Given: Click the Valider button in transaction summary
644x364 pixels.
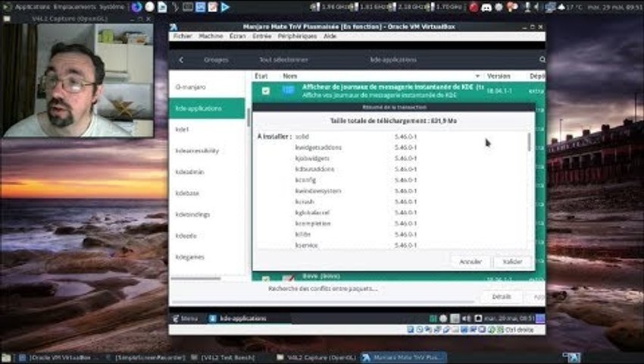Looking at the screenshot, I should pyautogui.click(x=512, y=262).
